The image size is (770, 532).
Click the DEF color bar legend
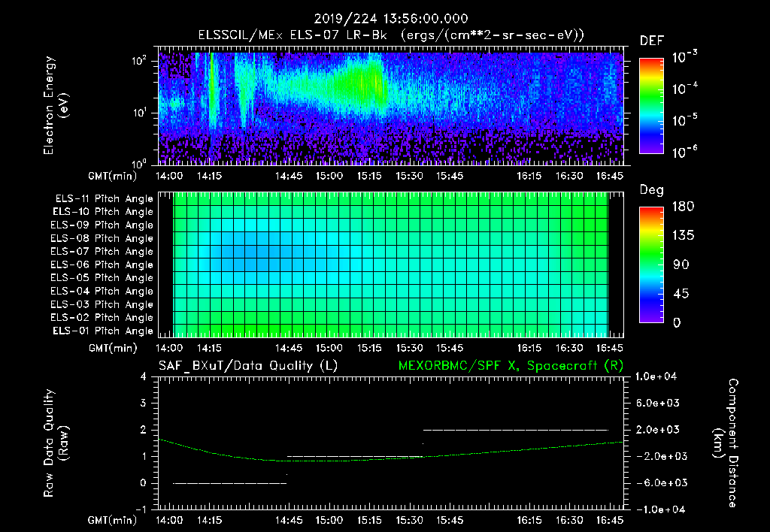point(651,106)
